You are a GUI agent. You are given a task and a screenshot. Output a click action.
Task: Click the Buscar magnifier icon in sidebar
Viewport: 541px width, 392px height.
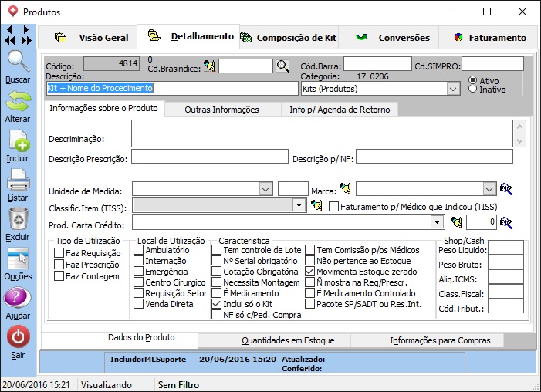(19, 62)
